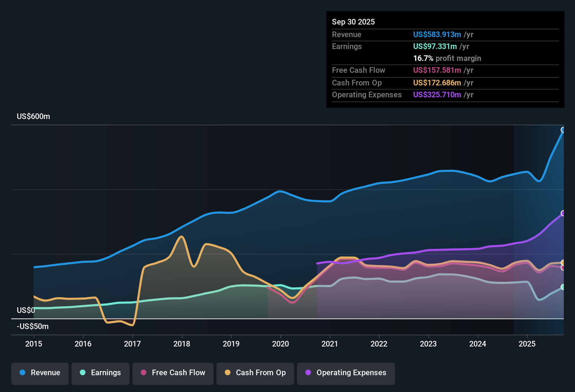Hide the Earnings series via its legend entry
Viewport: 575px width, 392px height.
101,373
